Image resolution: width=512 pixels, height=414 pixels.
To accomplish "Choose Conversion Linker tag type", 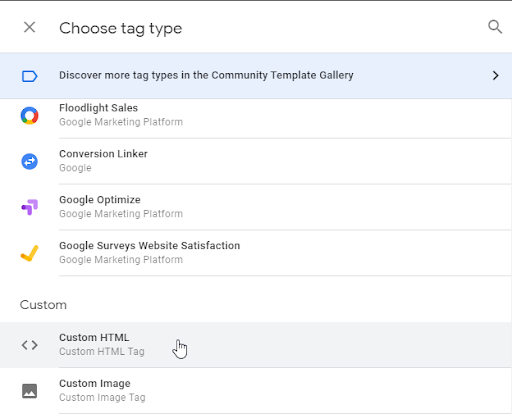I will pyautogui.click(x=256, y=161).
